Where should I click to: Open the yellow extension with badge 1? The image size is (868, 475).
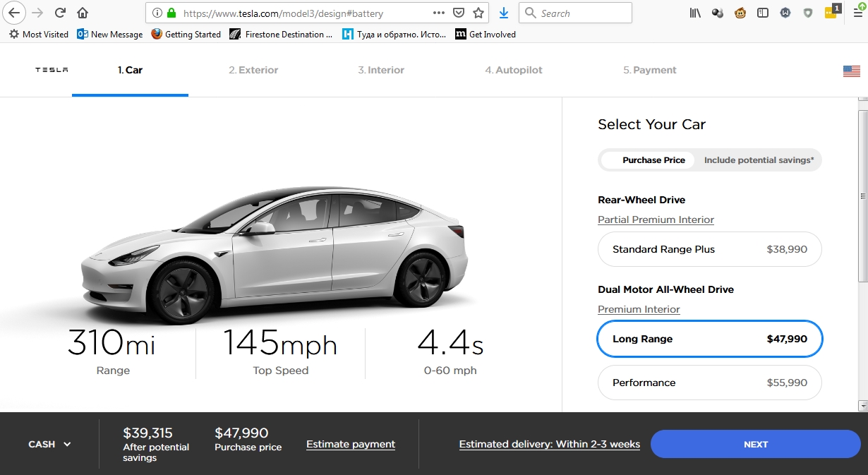tap(833, 11)
